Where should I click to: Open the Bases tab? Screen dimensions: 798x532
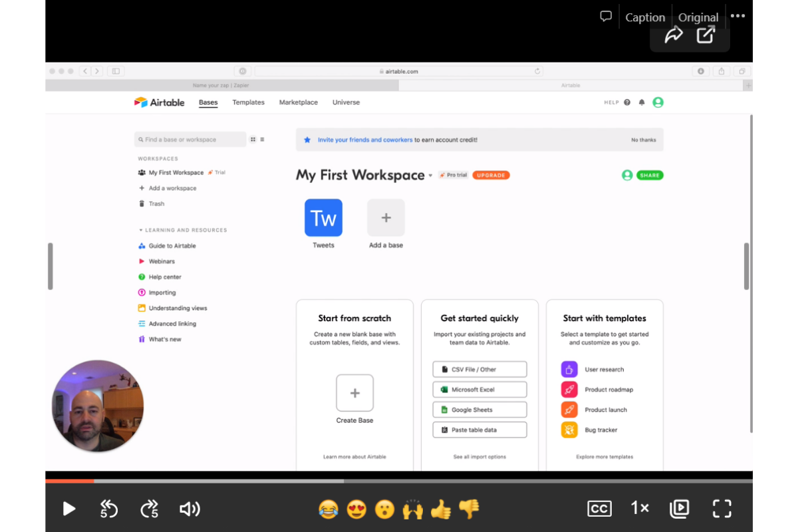point(208,102)
